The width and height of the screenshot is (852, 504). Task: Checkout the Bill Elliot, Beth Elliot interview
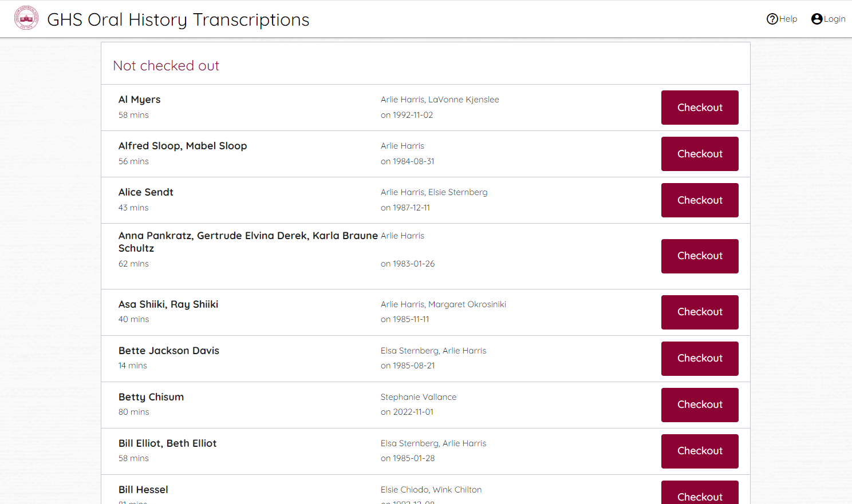pyautogui.click(x=699, y=451)
